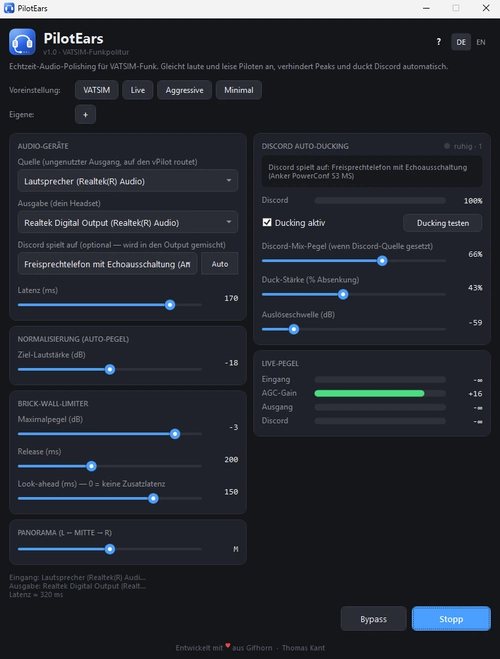Adjust the Release (ms) slider handle
Screen dimensions: 500x659
pos(91,466)
